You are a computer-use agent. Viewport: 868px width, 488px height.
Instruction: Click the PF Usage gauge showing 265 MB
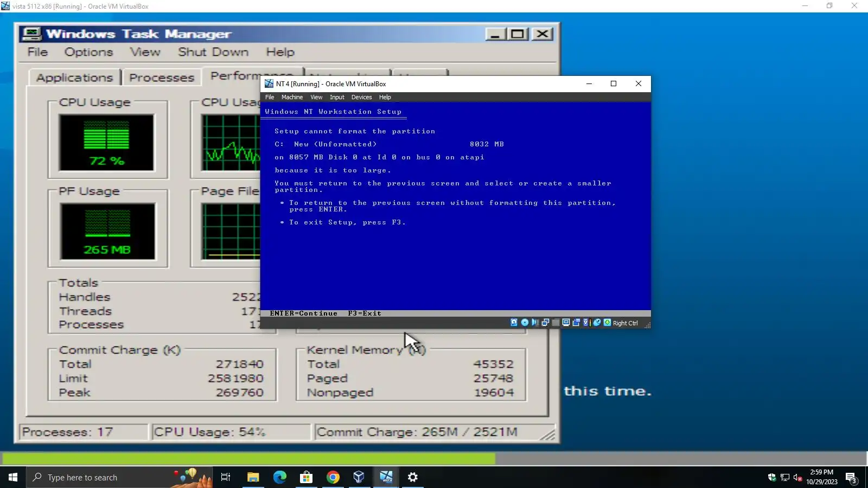107,232
